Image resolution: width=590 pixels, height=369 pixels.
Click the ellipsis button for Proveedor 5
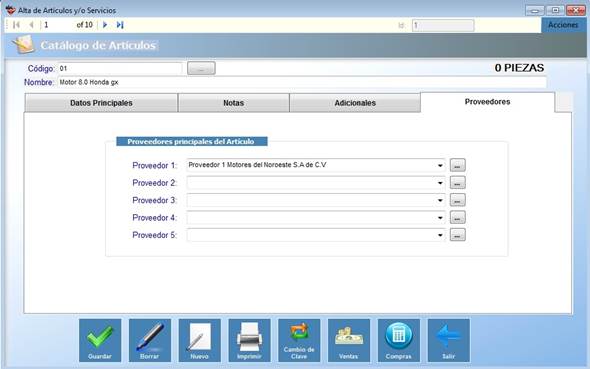coord(458,235)
